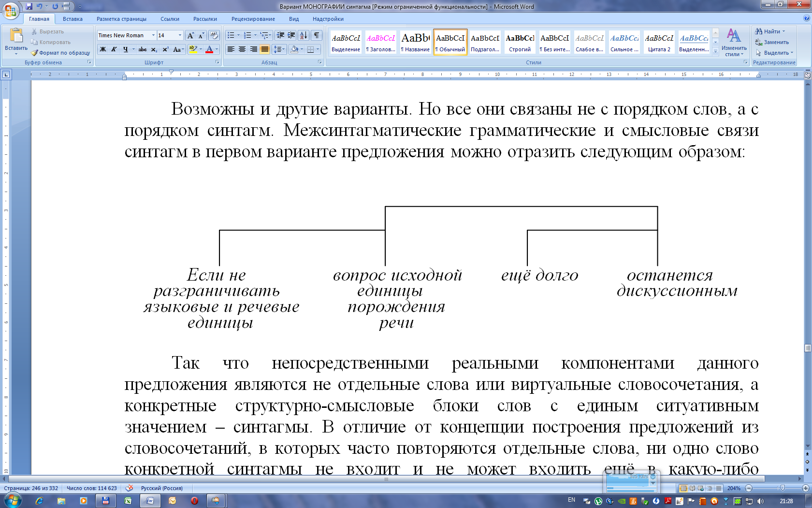Image resolution: width=812 pixels, height=508 pixels.
Task: Click word count Число слов: 114 623
Action: click(92, 488)
